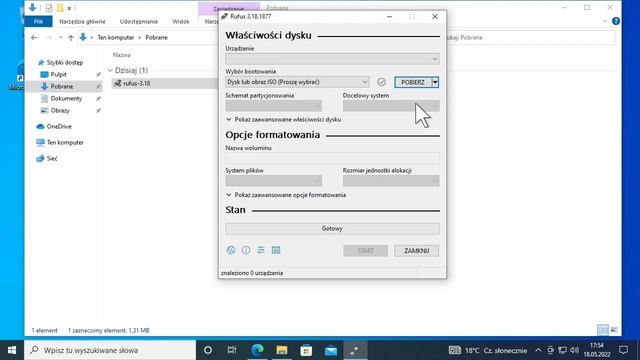Go back in Explorer navigation
The width and height of the screenshot is (640, 360).
click(34, 38)
